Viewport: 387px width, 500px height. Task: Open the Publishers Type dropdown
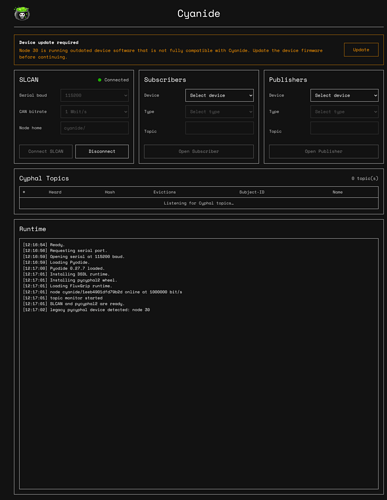344,112
